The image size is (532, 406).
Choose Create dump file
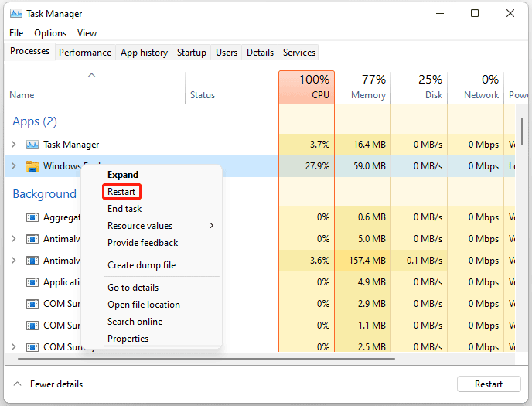[x=142, y=265]
